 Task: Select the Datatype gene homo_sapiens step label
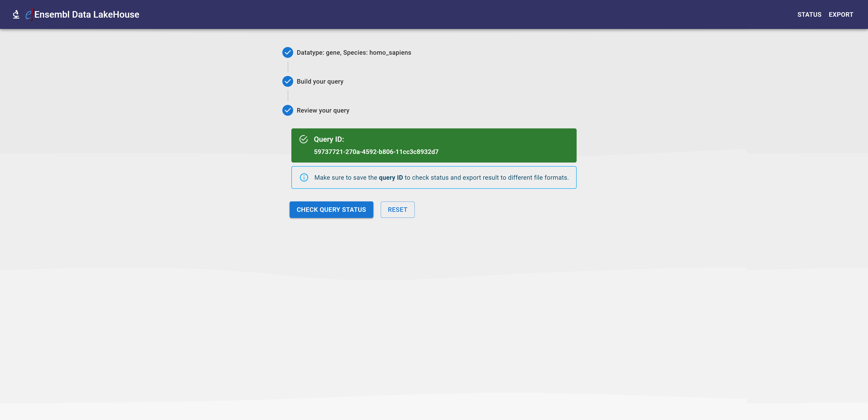pos(354,53)
